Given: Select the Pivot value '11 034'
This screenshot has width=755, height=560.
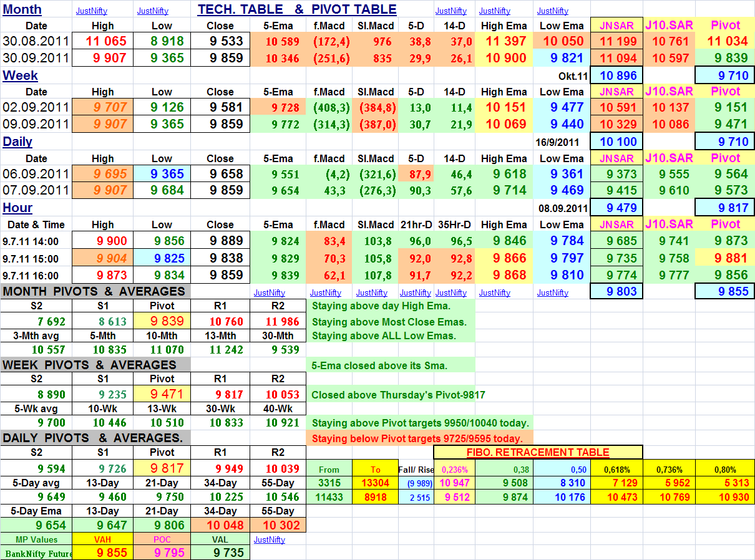Looking at the screenshot, I should 725,42.
